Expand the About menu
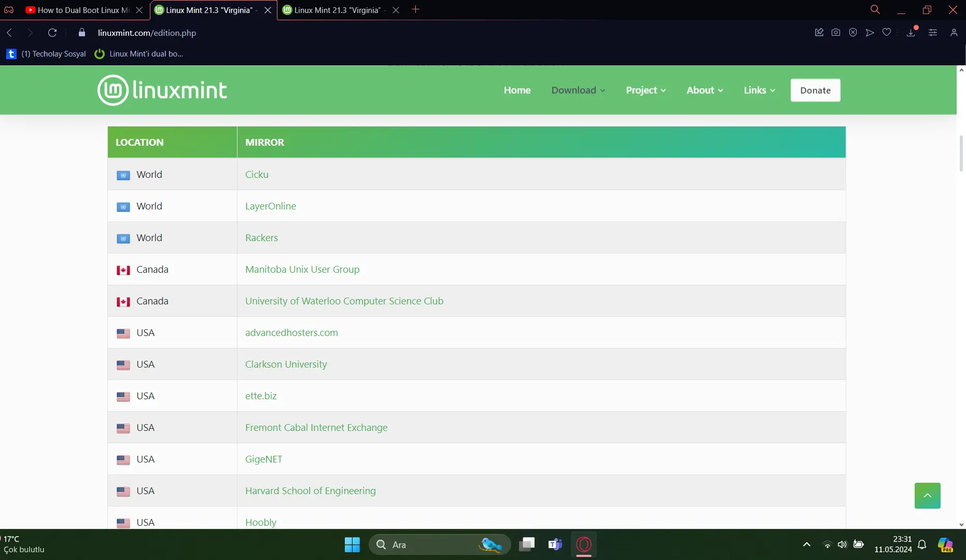This screenshot has width=966, height=560. coord(705,90)
